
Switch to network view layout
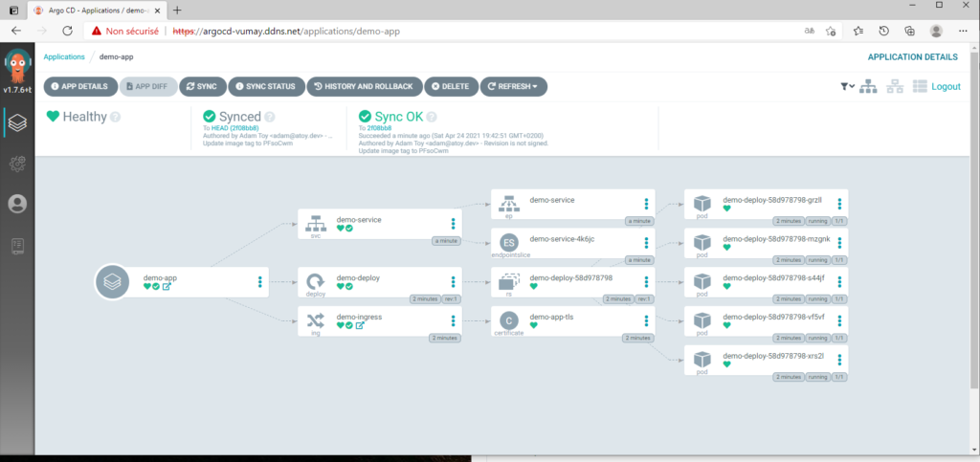[895, 86]
